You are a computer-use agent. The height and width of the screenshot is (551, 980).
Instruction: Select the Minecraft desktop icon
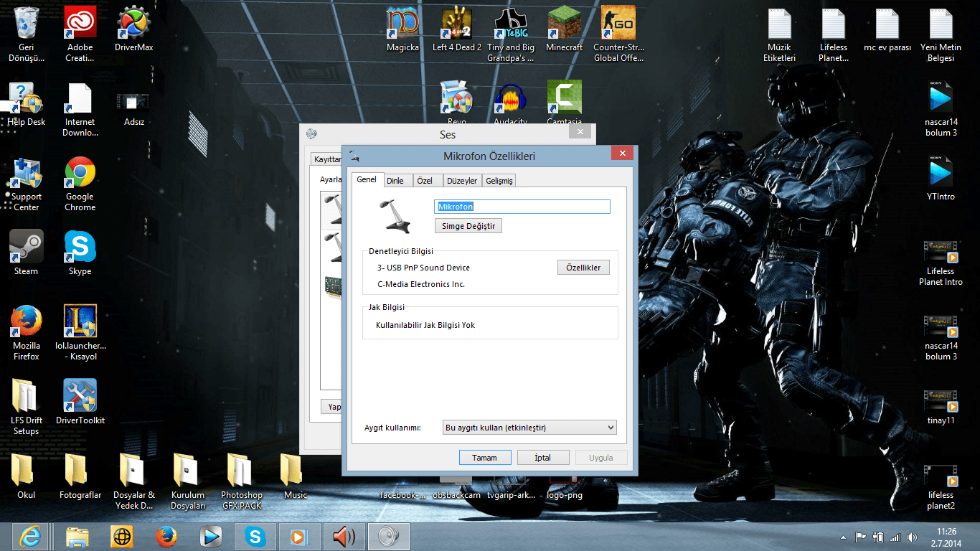[x=565, y=29]
